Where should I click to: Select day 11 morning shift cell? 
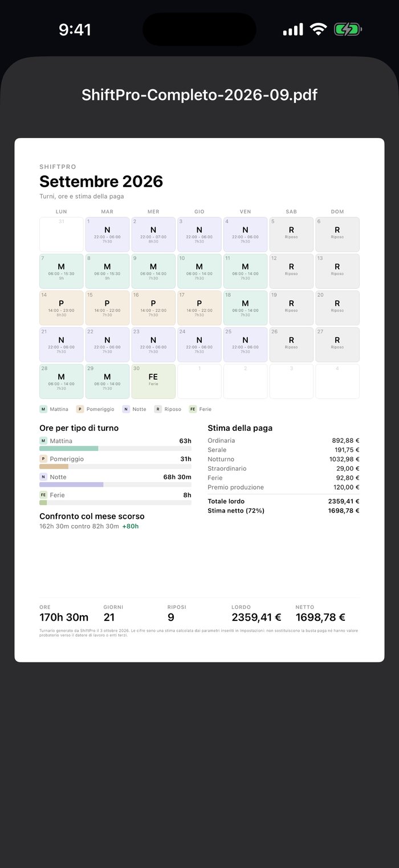coord(245,271)
